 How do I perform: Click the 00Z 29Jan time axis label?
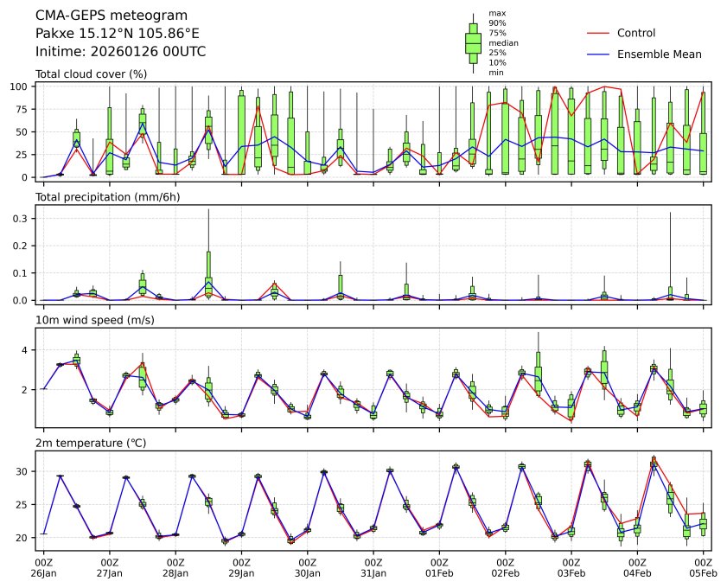[241, 567]
